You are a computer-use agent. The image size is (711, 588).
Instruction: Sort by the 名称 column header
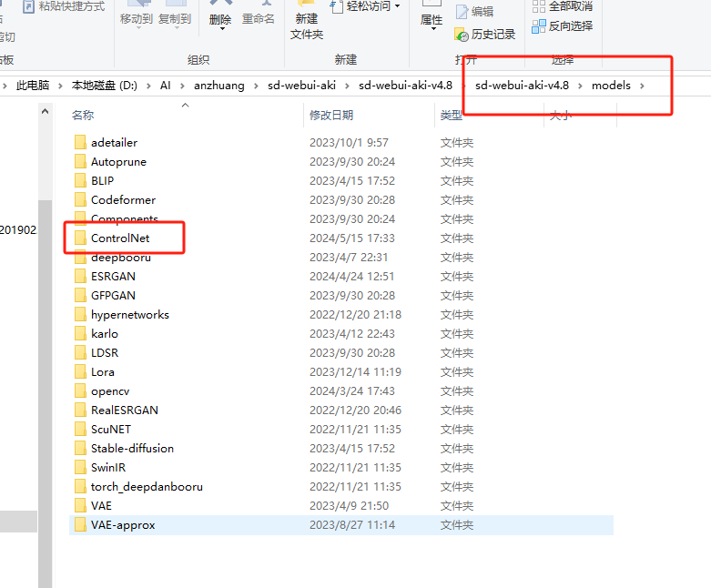click(83, 116)
